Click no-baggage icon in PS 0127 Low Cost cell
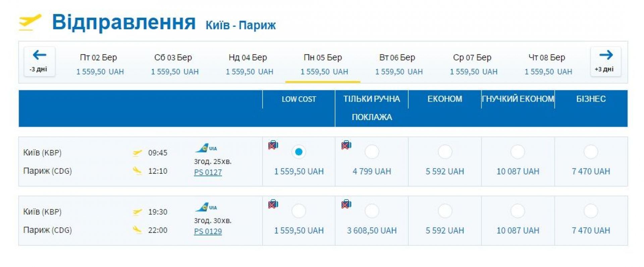Image resolution: width=644 pixels, height=267 pixels. (273, 145)
